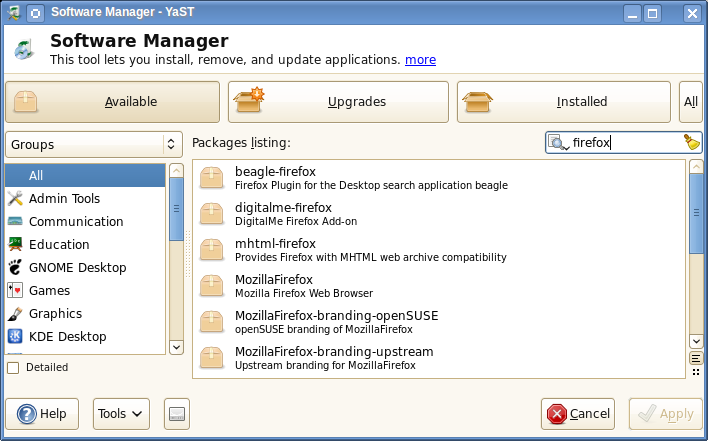Switch to the Installed tab
Image resolution: width=708 pixels, height=441 pixels.
[563, 101]
